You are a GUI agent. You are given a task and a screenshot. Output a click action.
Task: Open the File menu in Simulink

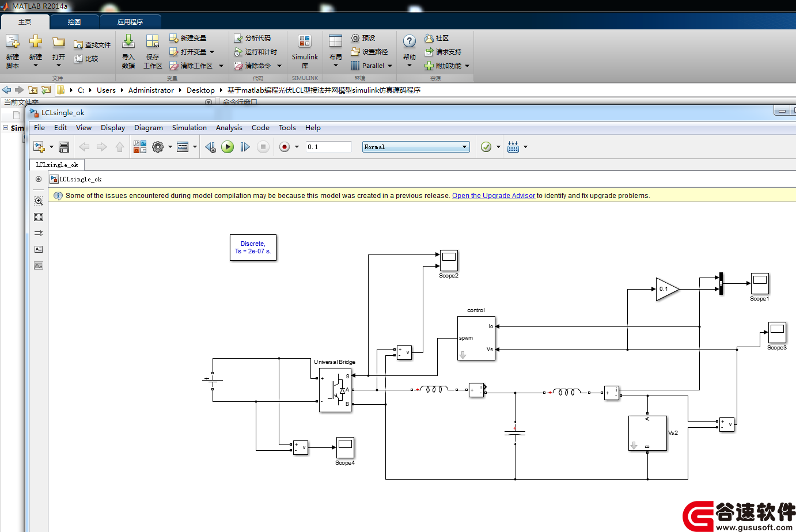pos(39,128)
